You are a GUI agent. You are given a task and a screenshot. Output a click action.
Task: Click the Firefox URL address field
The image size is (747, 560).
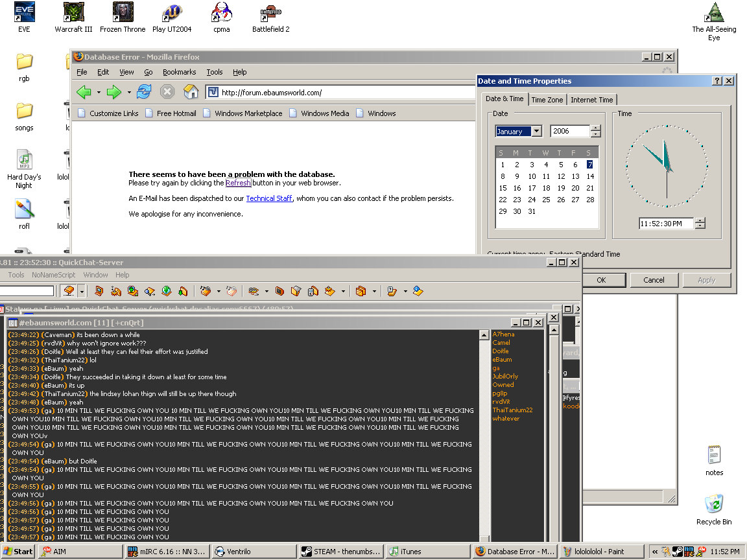tap(344, 93)
